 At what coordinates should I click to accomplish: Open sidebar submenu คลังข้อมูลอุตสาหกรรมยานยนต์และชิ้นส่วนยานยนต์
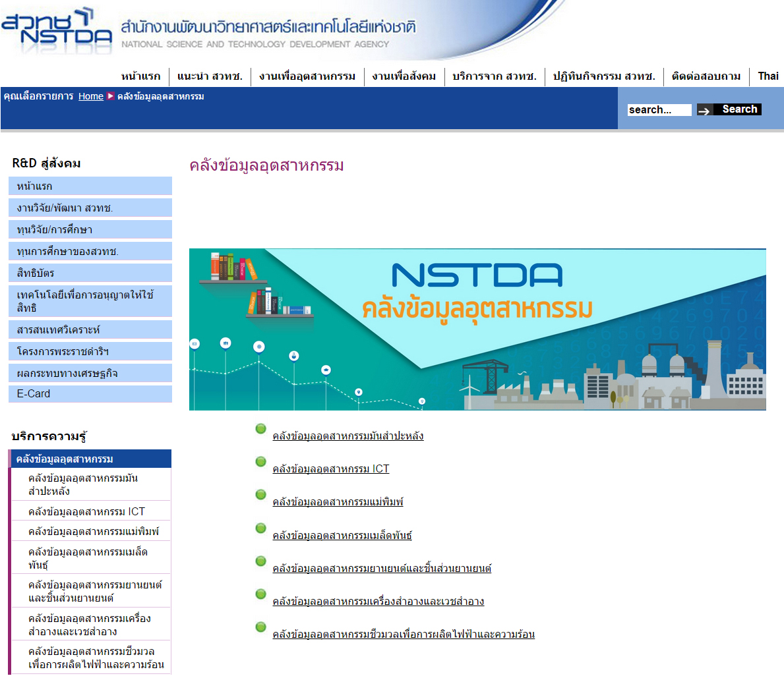pyautogui.click(x=92, y=591)
